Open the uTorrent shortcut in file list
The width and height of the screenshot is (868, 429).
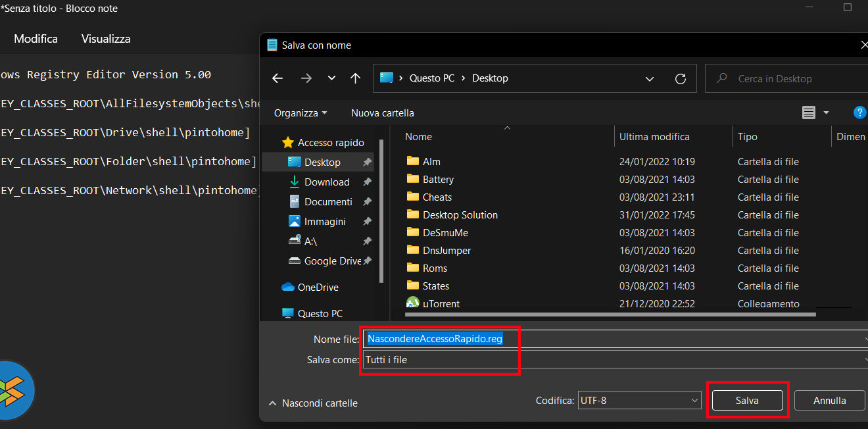[441, 303]
